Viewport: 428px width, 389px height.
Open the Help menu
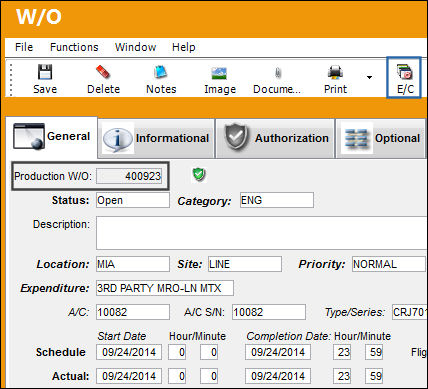[x=184, y=47]
